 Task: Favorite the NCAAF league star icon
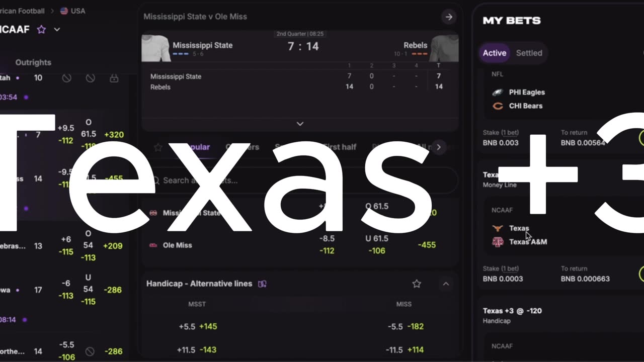point(41,30)
